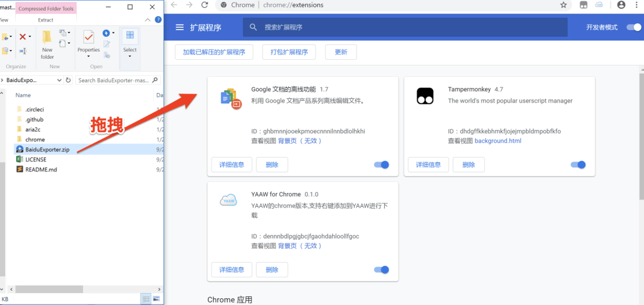Click the Update (更新) button

[x=341, y=52]
